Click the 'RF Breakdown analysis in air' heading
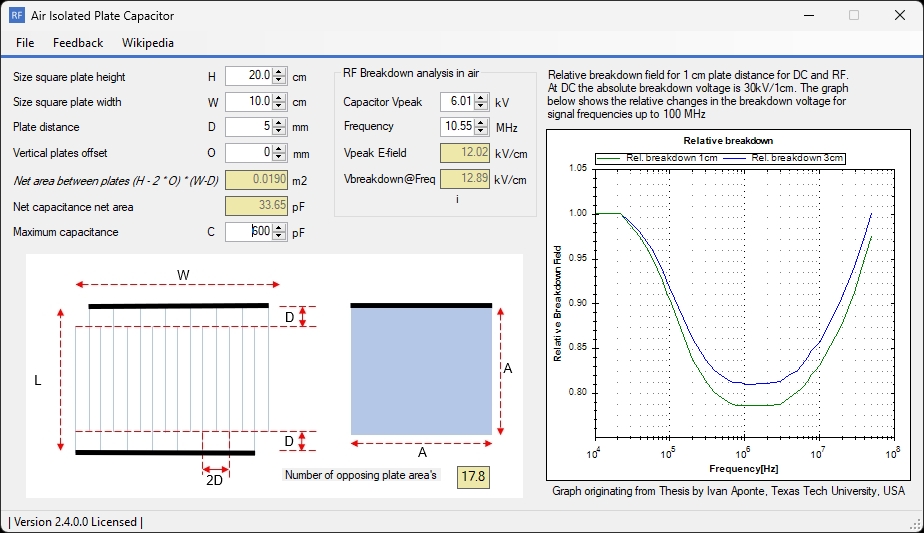 click(x=411, y=73)
